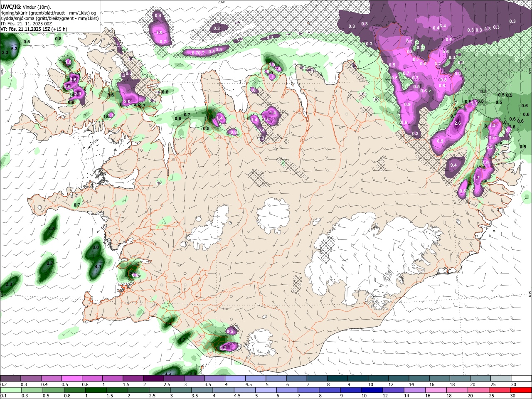Pick the bright pink 0.5 swatch in the upper scale
532x399 pixels.
(x=72, y=379)
